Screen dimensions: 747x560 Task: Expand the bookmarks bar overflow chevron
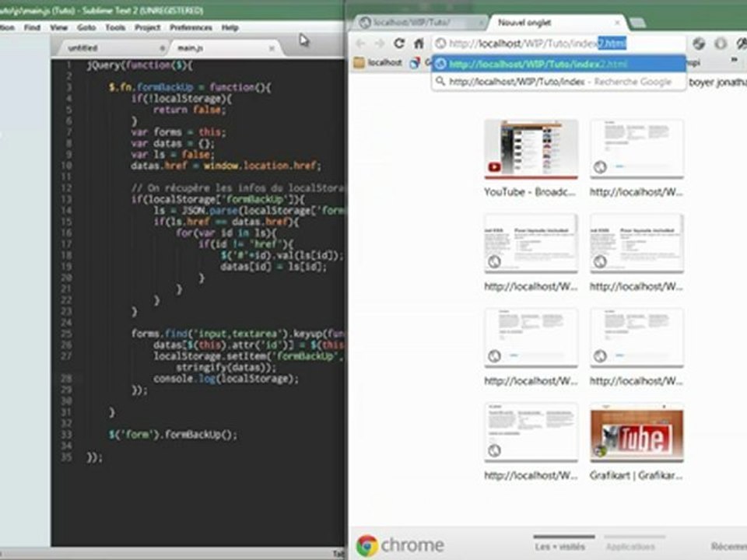click(734, 61)
